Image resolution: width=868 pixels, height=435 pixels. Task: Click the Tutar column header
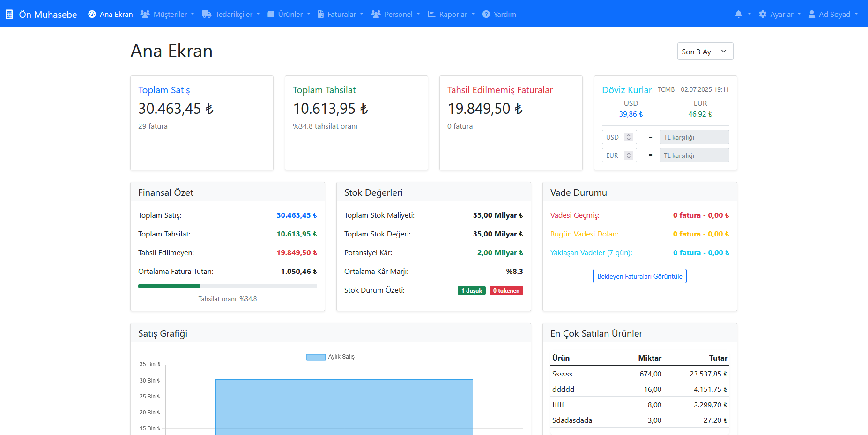click(718, 358)
